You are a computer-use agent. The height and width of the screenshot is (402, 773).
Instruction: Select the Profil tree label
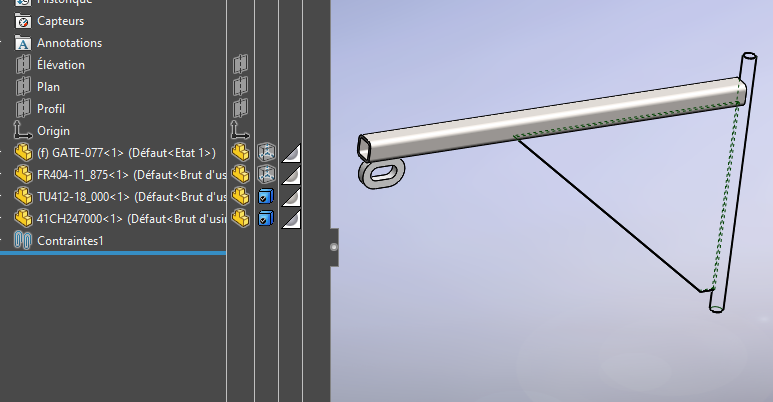click(51, 109)
